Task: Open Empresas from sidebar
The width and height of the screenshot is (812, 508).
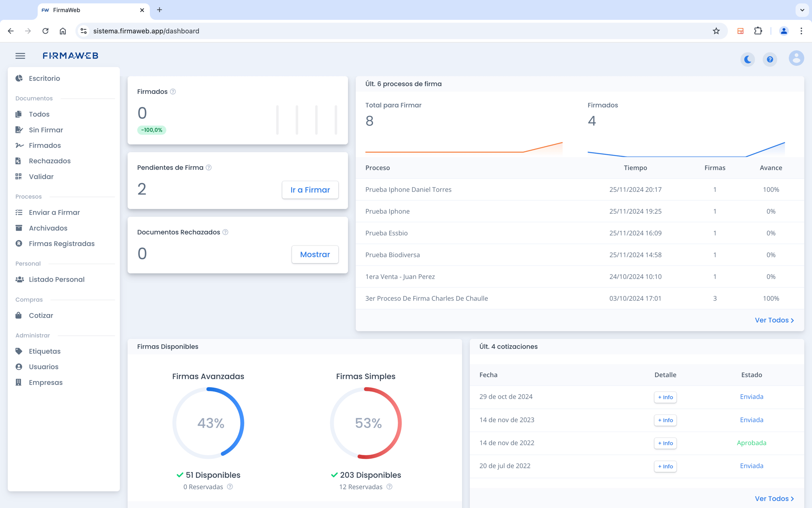Action: click(45, 382)
